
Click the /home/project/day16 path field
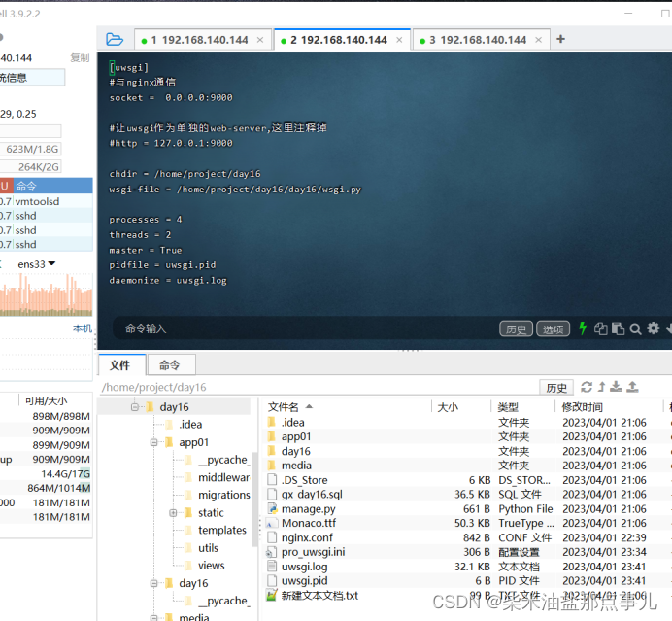click(x=318, y=387)
